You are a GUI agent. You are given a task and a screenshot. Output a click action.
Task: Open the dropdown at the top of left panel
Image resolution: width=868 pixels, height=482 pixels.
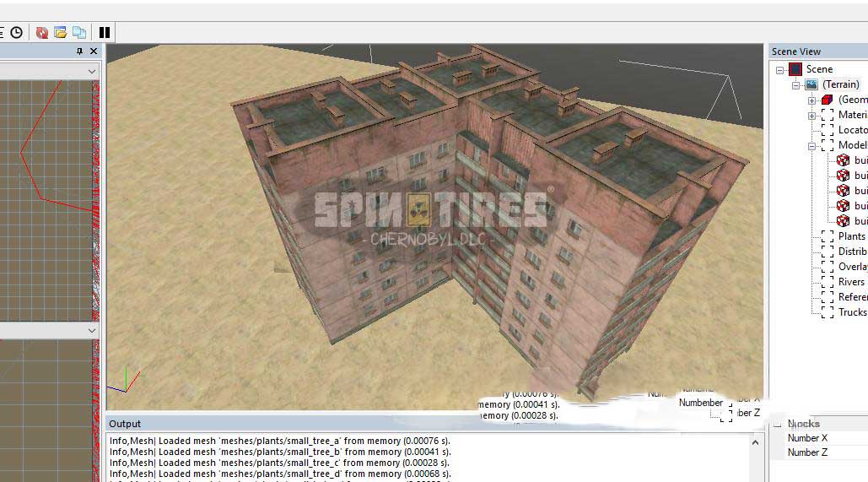(x=92, y=72)
